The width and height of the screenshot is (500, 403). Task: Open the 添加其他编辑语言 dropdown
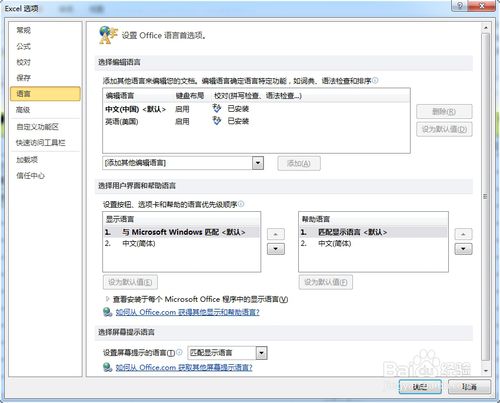point(258,163)
